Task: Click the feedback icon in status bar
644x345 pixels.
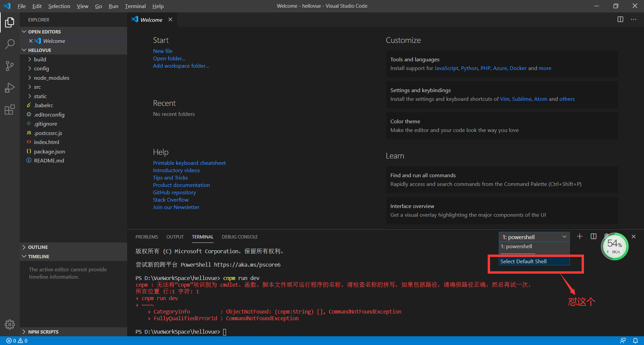Action: coord(623,341)
